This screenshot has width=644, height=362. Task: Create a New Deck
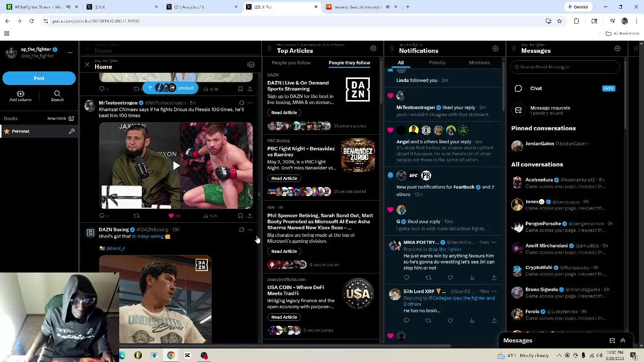(60, 119)
